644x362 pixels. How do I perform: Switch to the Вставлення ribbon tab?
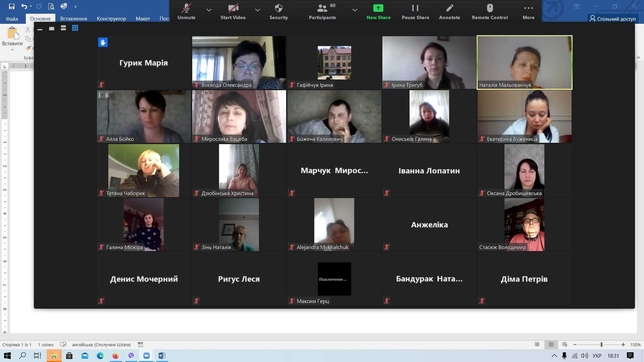click(x=74, y=19)
